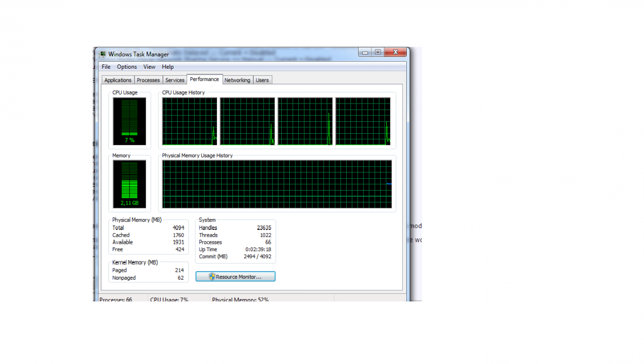This screenshot has height=364, width=644.
Task: Click the Task Manager title bar icon
Action: 103,54
